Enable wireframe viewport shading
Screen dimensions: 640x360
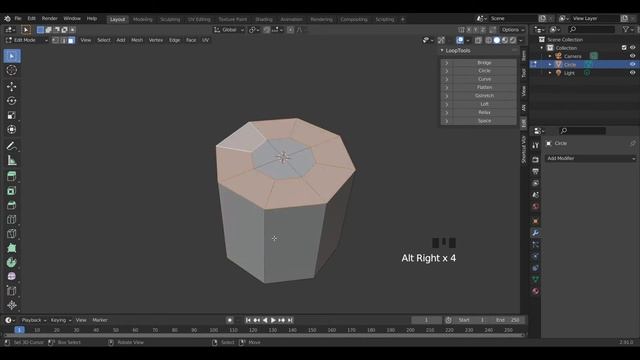[x=489, y=40]
